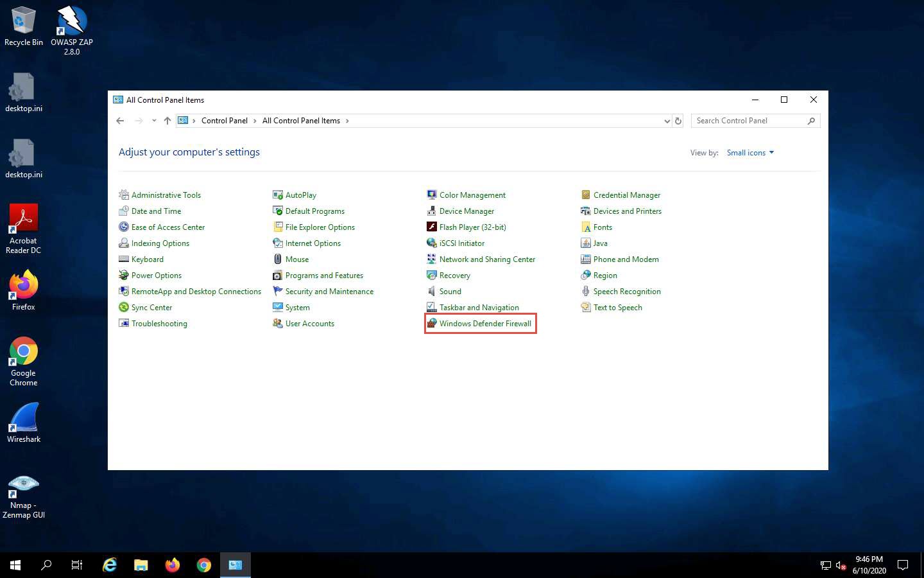Select Acrobat Reader DC desktop shortcut
924x578 pixels.
(24, 229)
